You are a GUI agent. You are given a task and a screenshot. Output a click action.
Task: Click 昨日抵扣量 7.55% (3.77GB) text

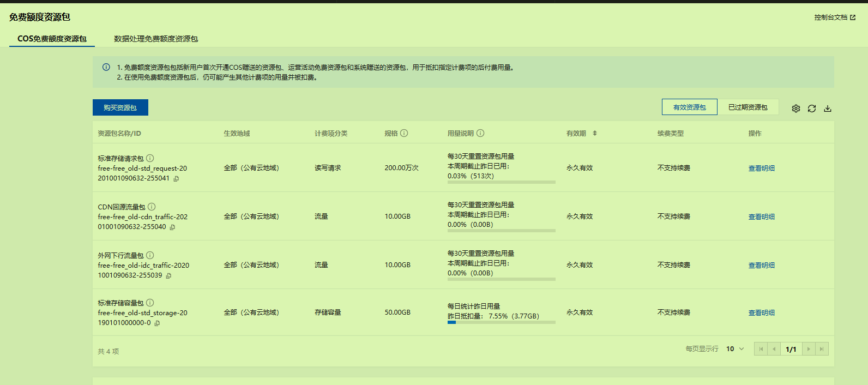pyautogui.click(x=493, y=316)
